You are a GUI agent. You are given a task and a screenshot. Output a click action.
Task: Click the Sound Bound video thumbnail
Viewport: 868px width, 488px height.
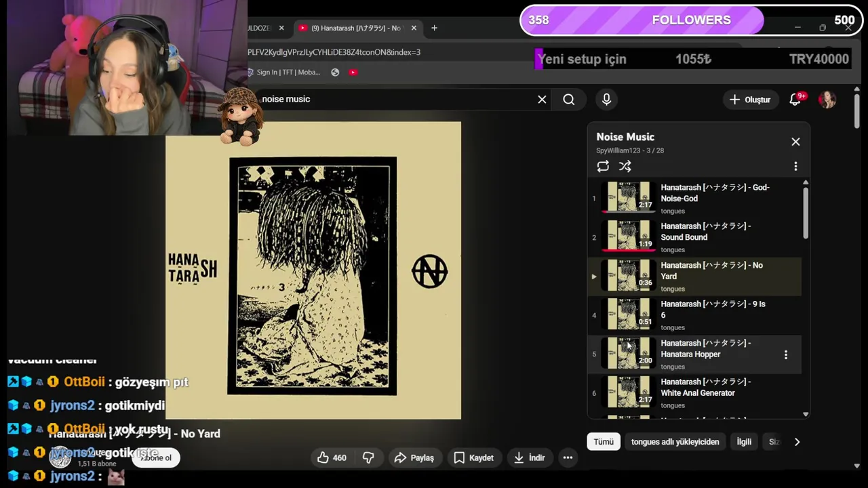[x=628, y=235]
